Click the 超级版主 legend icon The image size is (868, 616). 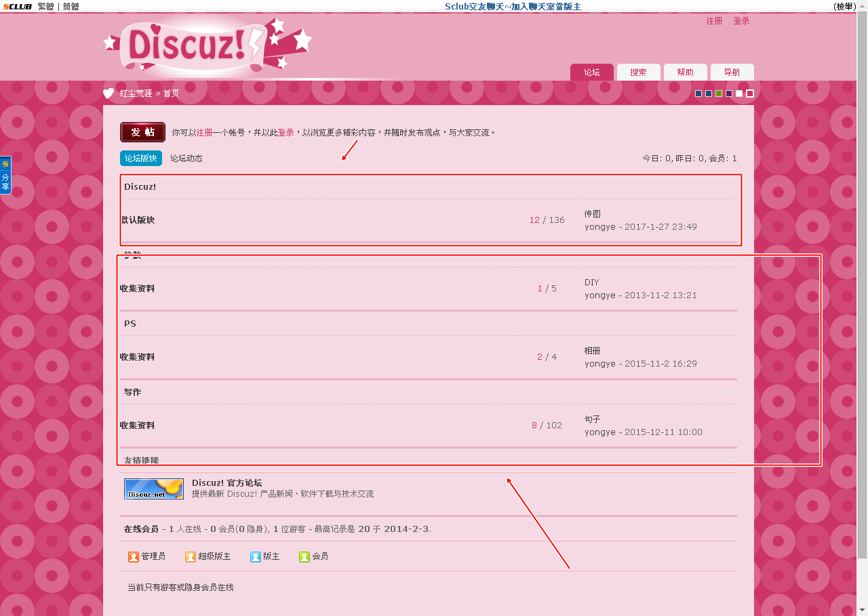[191, 556]
